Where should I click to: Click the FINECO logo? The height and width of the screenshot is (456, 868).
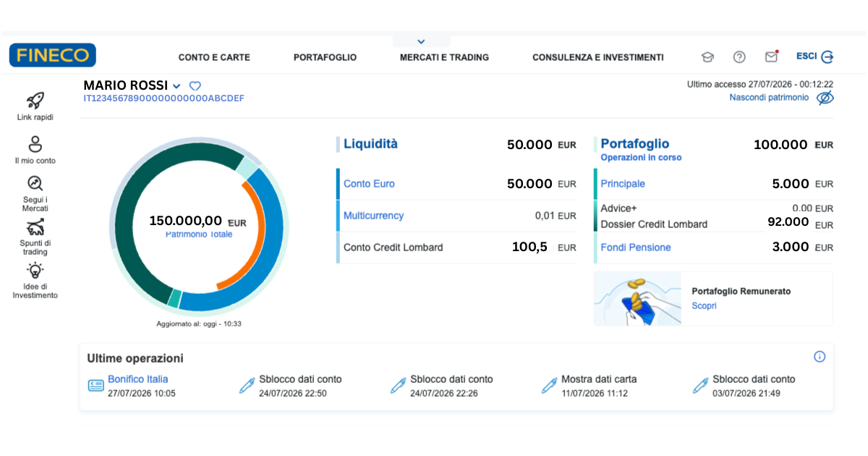tap(52, 56)
